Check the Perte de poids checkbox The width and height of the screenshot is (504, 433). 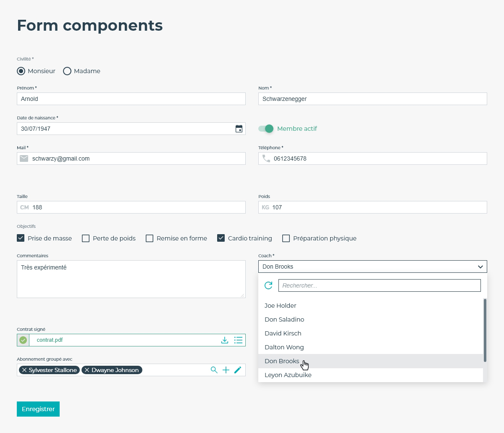click(86, 238)
